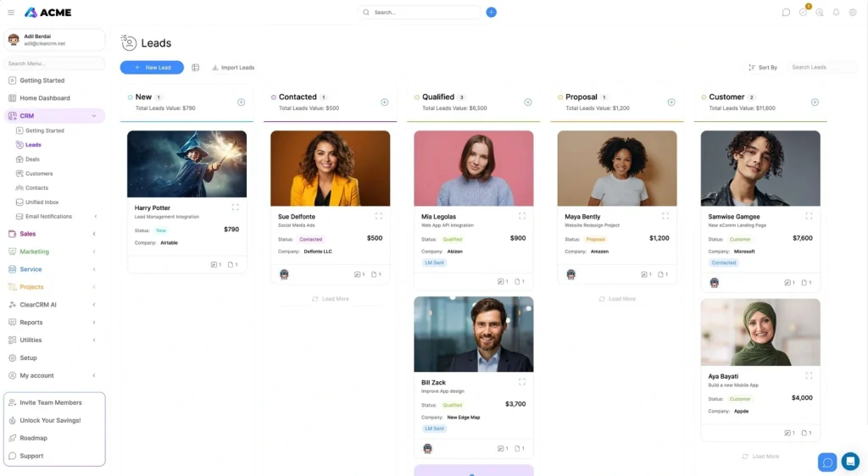
Task: Click Import Leads button
Action: [233, 68]
